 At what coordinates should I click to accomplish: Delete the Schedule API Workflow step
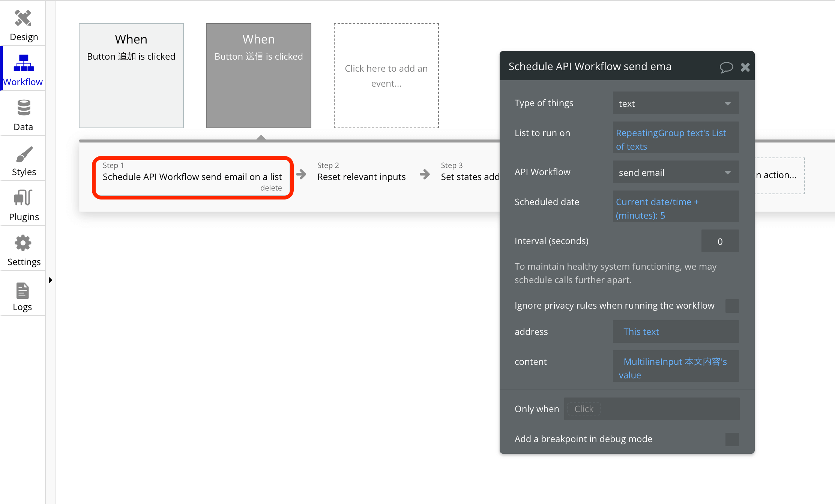point(271,188)
